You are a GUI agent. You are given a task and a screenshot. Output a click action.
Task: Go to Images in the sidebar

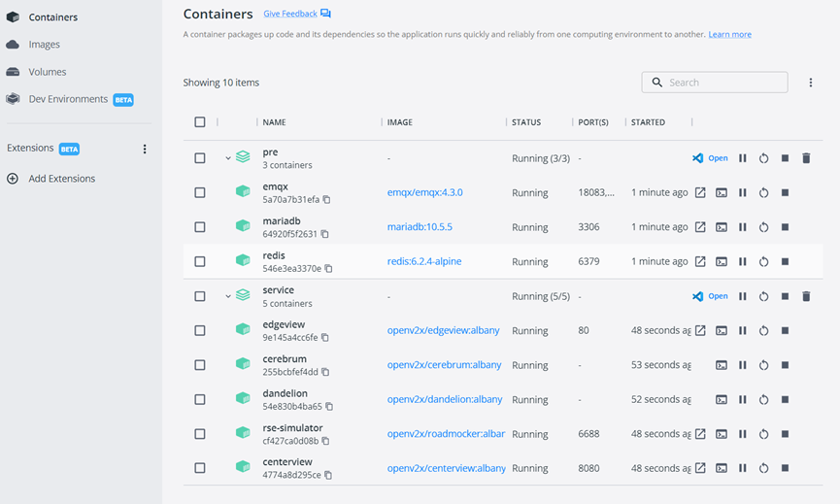coord(44,45)
